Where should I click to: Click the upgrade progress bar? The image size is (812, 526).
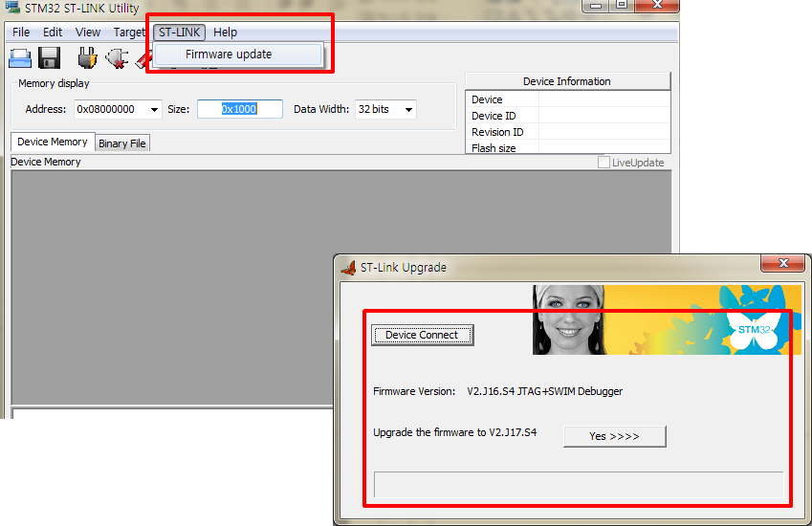pos(578,484)
